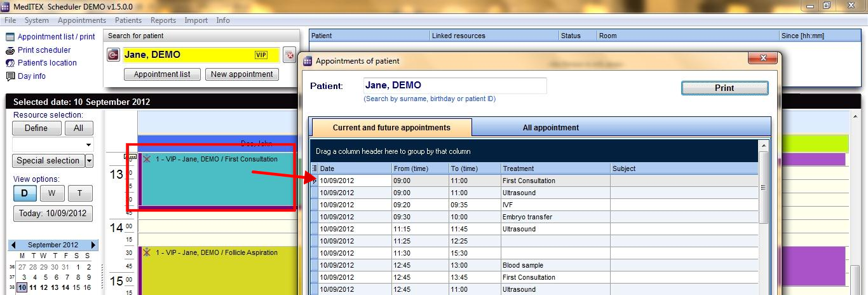Open the File menu
This screenshot has width=868, height=295.
point(10,20)
